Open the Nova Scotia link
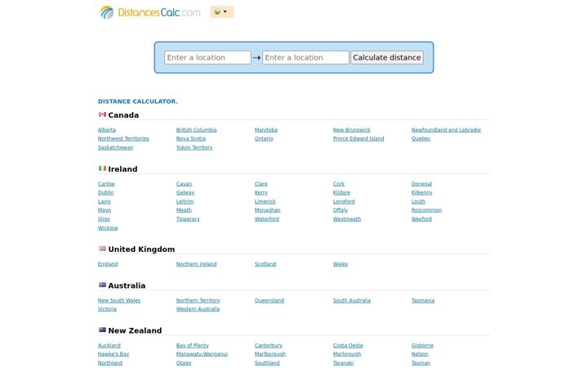The image size is (588, 368). pyautogui.click(x=191, y=138)
